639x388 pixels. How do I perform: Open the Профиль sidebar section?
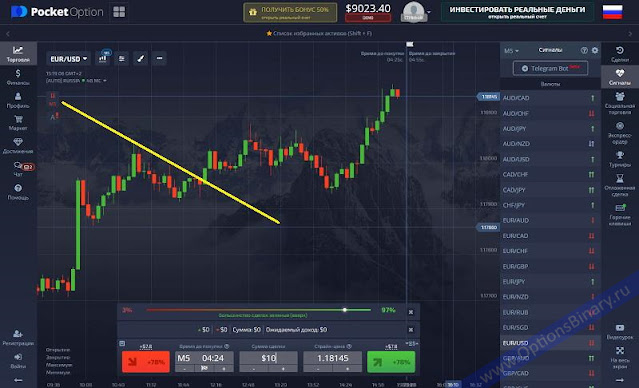click(18, 100)
